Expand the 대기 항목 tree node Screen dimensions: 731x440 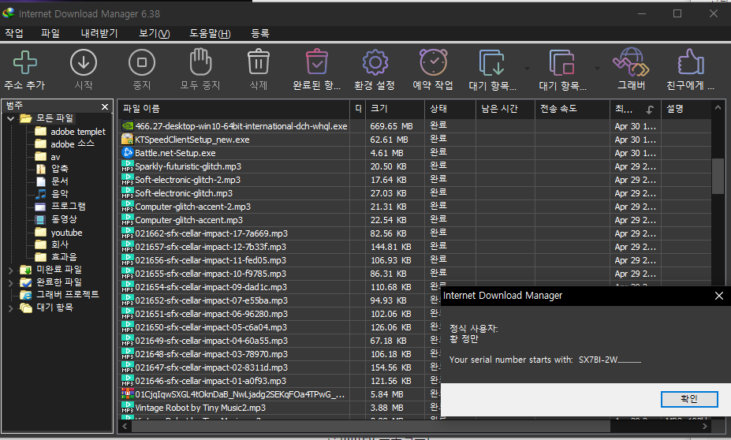pyautogui.click(x=11, y=308)
